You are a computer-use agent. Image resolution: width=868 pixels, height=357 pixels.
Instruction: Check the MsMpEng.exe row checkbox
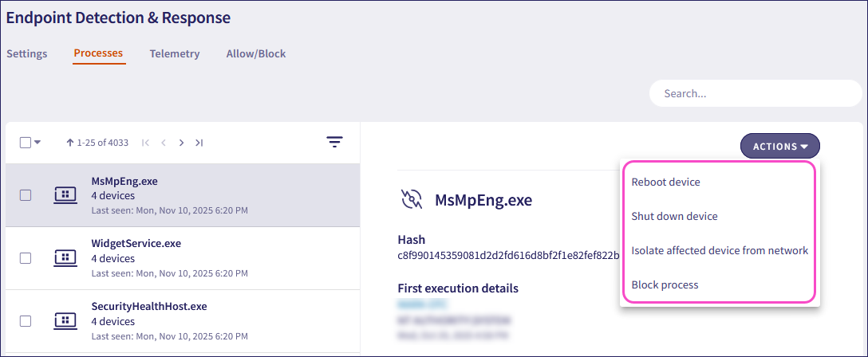click(26, 195)
